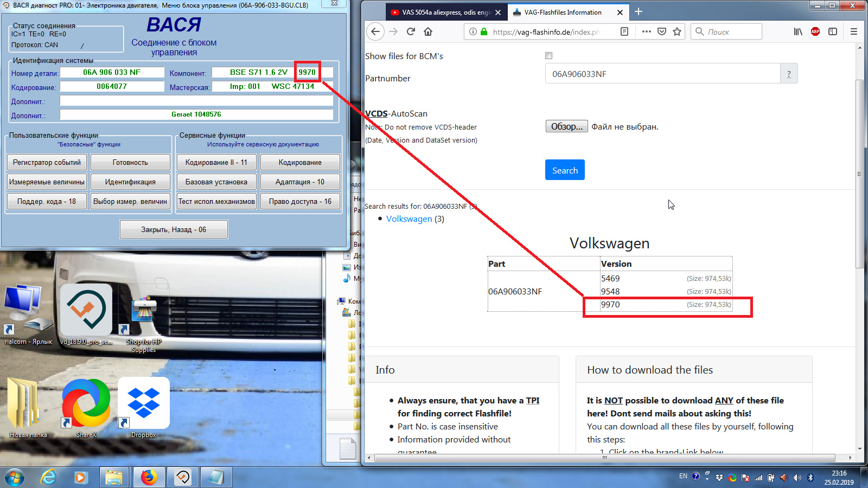Click Закрыть, Назад - 06 button
The height and width of the screenshot is (488, 868).
174,229
